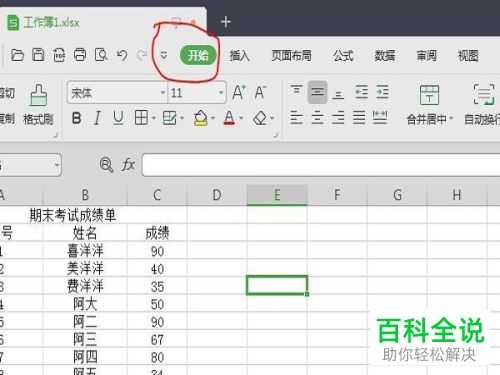Apply red font color
Viewport: 500px width, 375px height.
(x=229, y=118)
